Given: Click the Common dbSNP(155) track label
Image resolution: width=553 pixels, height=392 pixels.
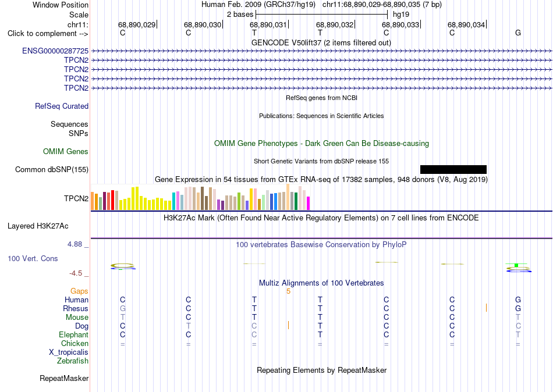Looking at the screenshot, I should 52,170.
